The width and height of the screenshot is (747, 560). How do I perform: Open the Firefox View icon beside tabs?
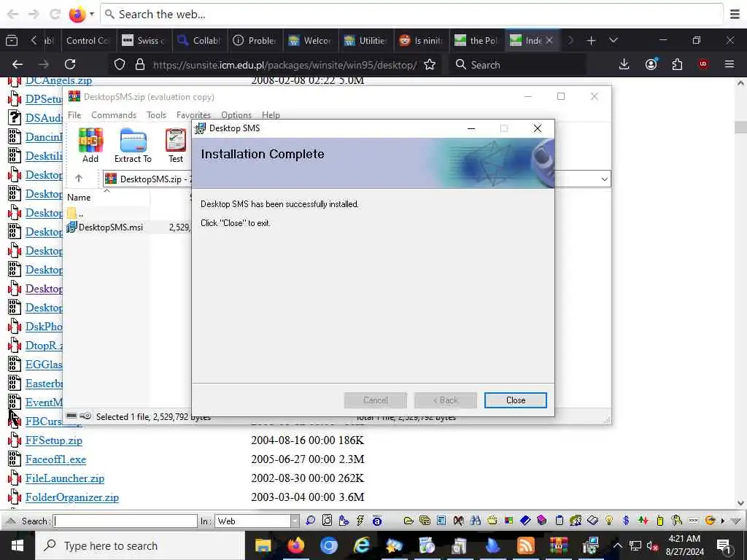coord(12,41)
